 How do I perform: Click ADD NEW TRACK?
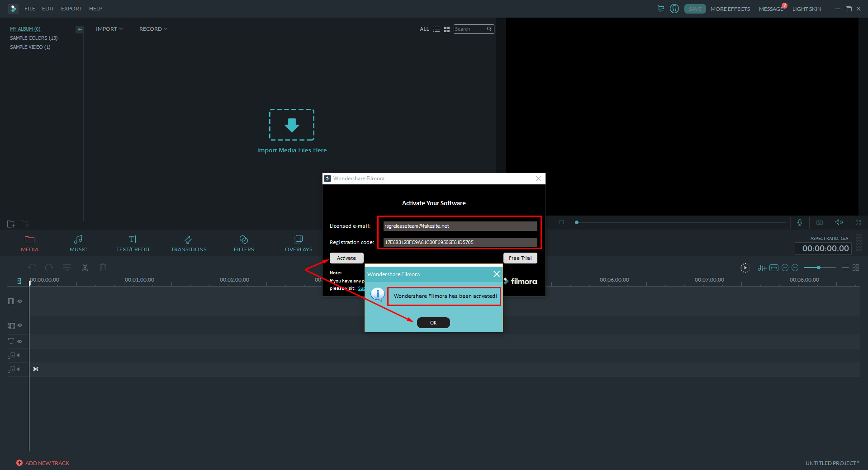[43, 463]
